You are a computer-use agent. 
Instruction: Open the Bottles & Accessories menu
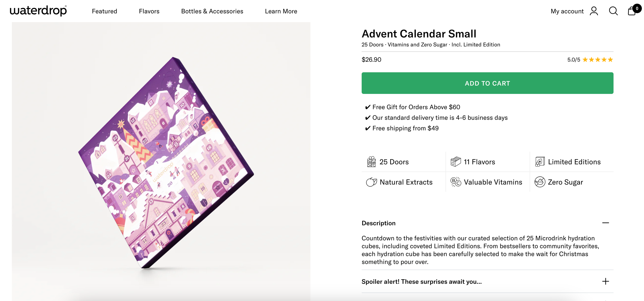pos(212,11)
